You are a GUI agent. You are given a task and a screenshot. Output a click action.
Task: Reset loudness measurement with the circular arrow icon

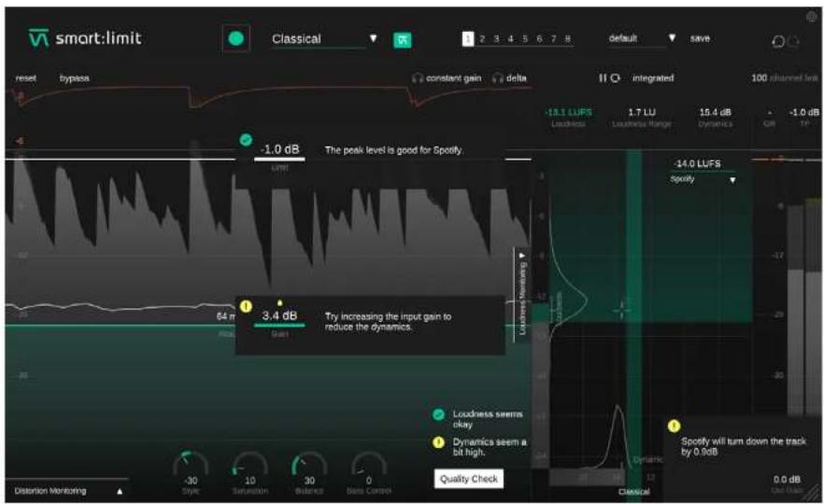[x=615, y=77]
